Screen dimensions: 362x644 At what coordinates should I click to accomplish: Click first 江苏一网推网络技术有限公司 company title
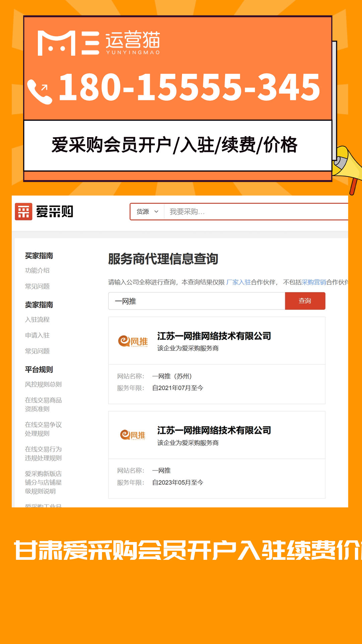214,336
